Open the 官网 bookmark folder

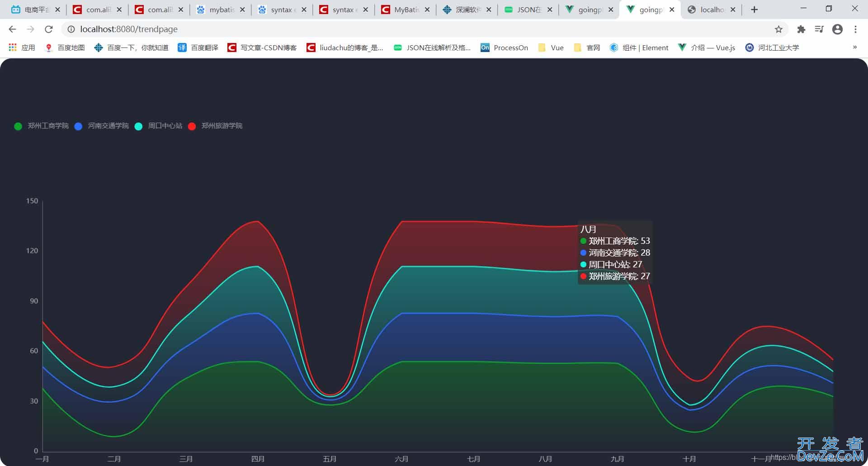coord(587,48)
